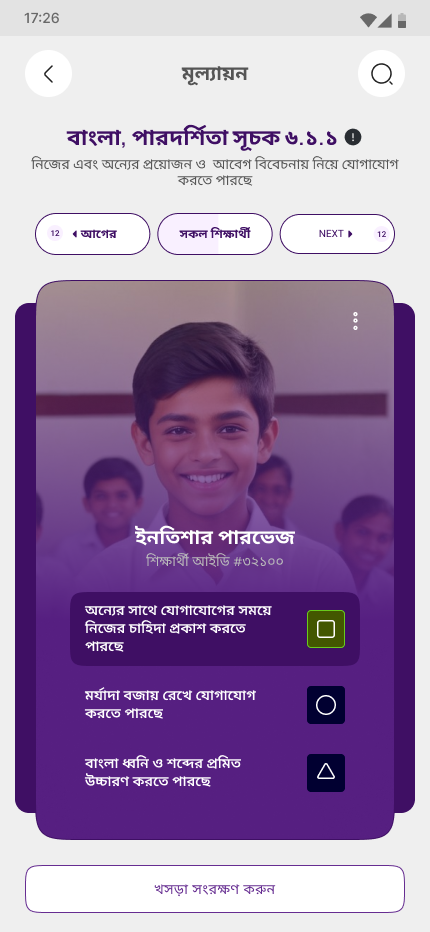Image resolution: width=430 pixels, height=932 pixels.
Task: Open the three-dot menu on student card
Action: point(355,321)
